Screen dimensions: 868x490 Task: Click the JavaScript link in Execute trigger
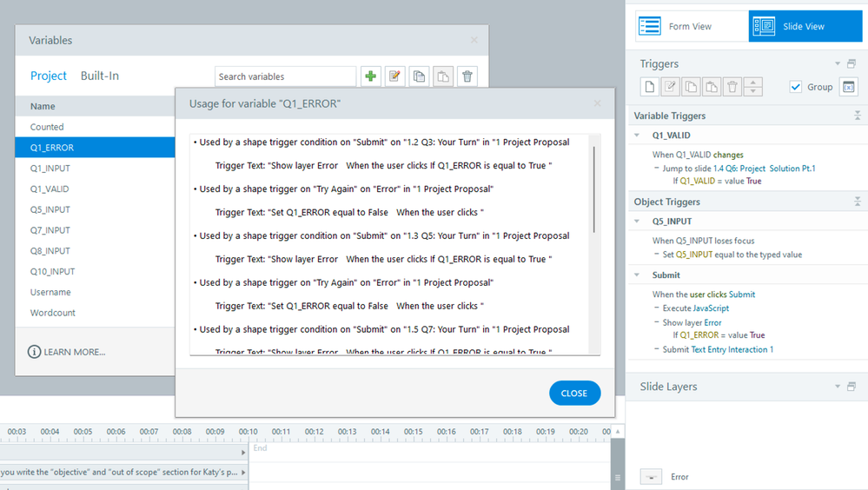coord(712,308)
